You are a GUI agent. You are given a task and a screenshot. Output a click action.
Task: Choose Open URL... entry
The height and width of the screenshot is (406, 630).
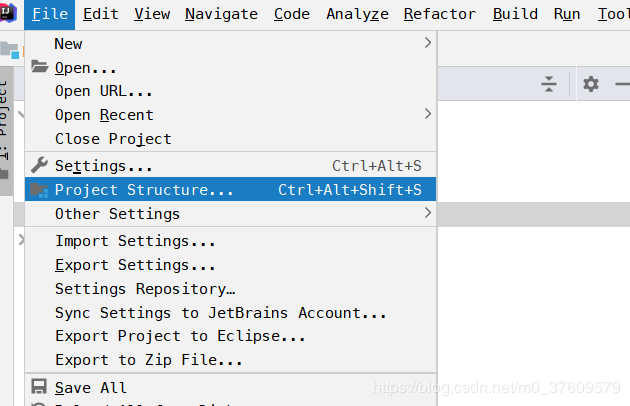(104, 91)
